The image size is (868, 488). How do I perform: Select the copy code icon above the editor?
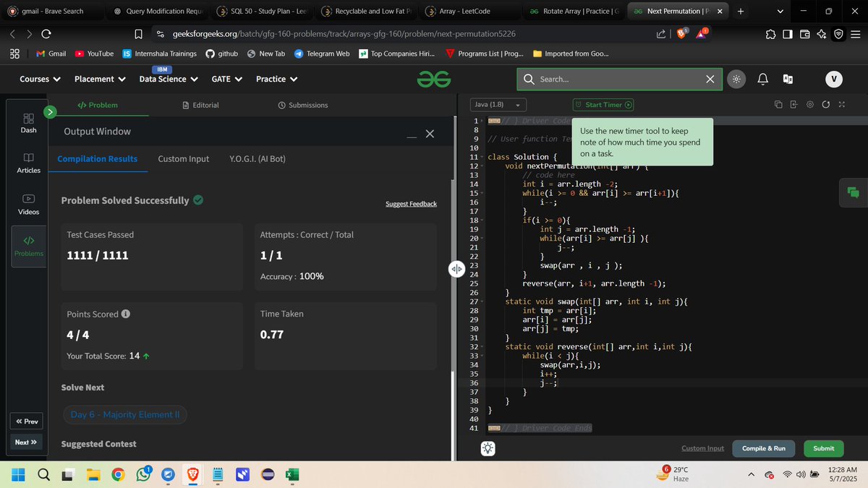click(x=778, y=104)
